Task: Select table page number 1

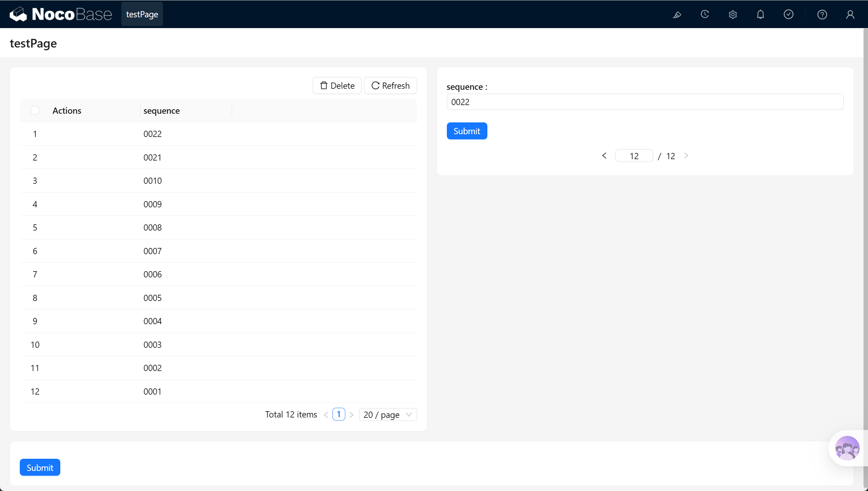Action: [x=339, y=414]
